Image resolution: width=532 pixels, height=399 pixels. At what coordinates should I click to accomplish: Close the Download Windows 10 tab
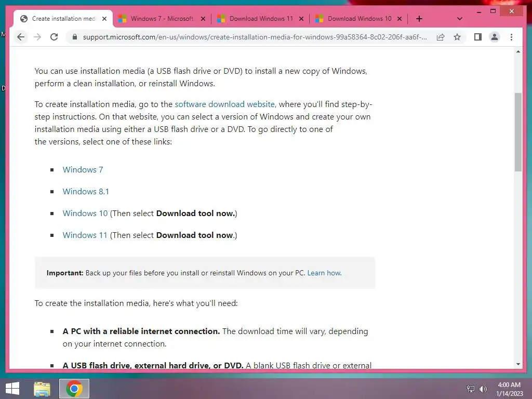pyautogui.click(x=400, y=19)
